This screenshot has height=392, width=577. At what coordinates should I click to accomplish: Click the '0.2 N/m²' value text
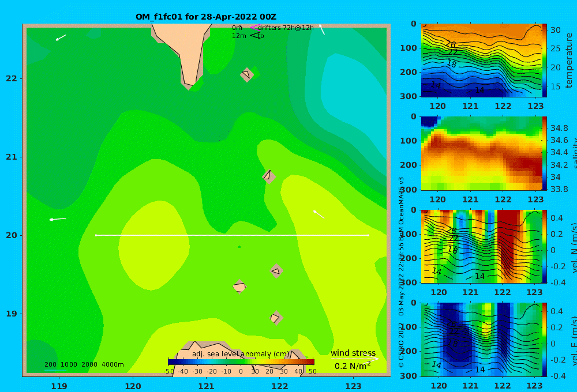353,366
